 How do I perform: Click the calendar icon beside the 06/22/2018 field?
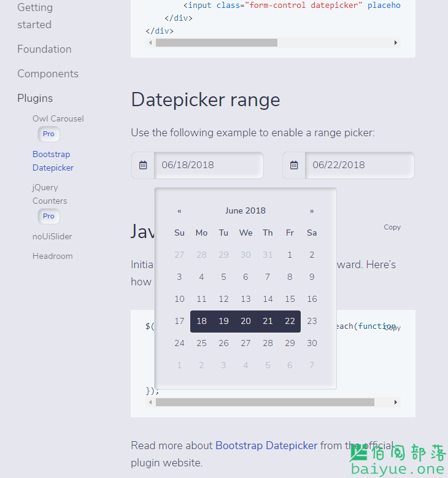click(294, 165)
